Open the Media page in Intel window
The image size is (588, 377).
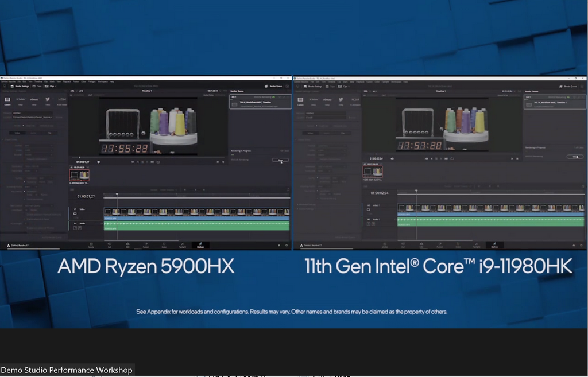point(385,246)
